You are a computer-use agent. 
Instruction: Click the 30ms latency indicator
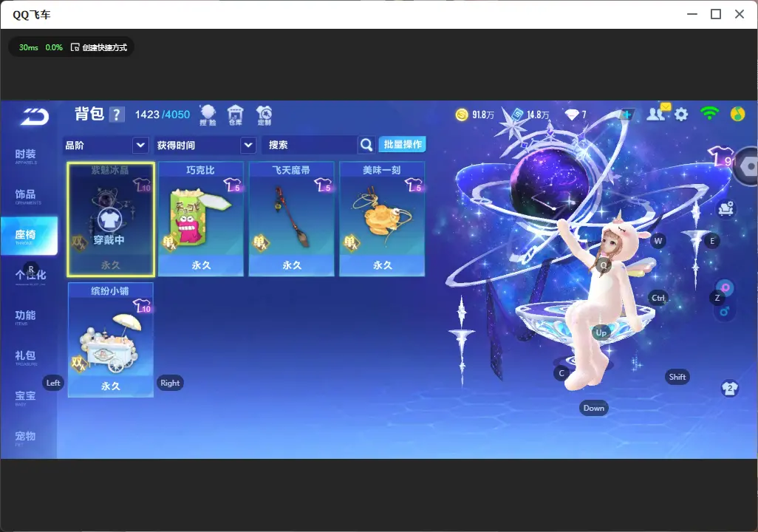point(29,47)
